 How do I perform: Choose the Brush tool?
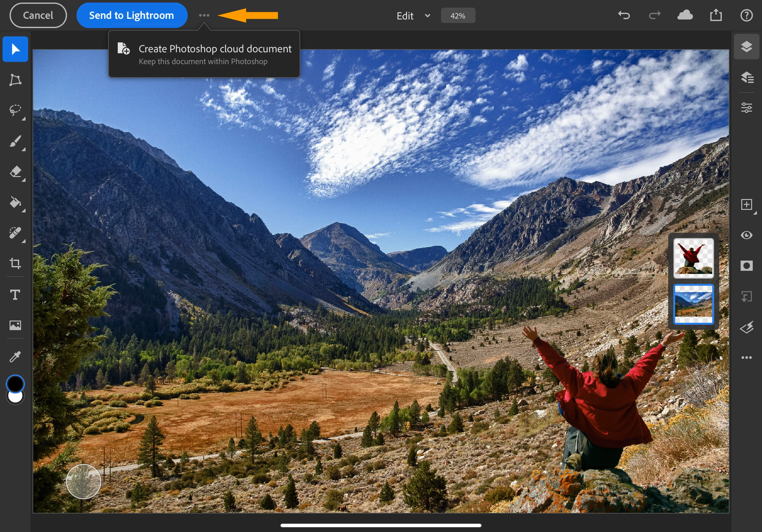click(15, 141)
